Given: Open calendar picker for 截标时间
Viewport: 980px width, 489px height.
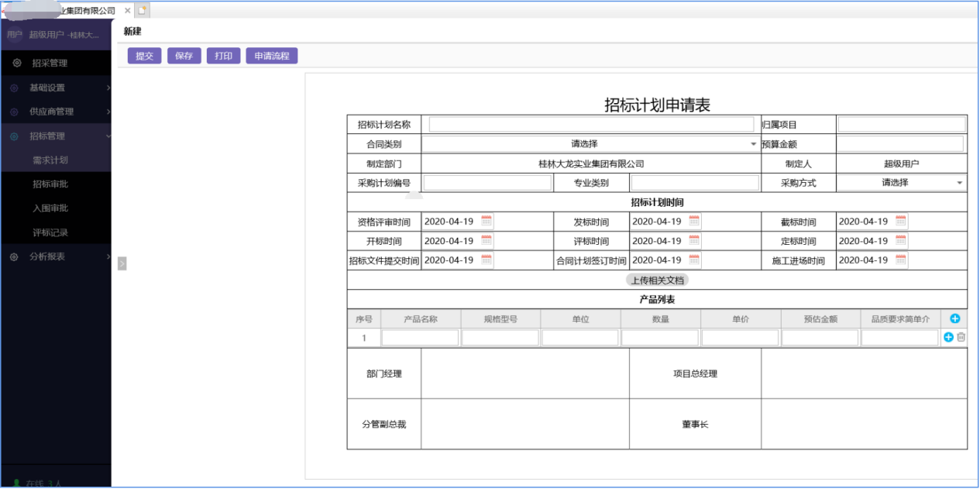Looking at the screenshot, I should (x=900, y=220).
